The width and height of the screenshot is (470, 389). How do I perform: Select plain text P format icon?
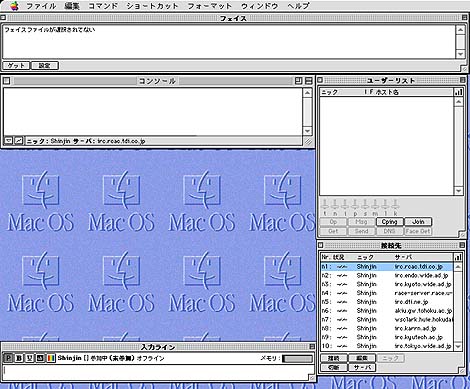pyautogui.click(x=8, y=358)
